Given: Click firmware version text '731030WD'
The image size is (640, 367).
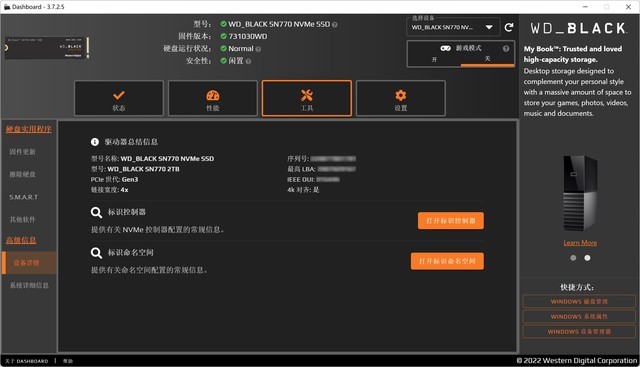Looking at the screenshot, I should [248, 36].
